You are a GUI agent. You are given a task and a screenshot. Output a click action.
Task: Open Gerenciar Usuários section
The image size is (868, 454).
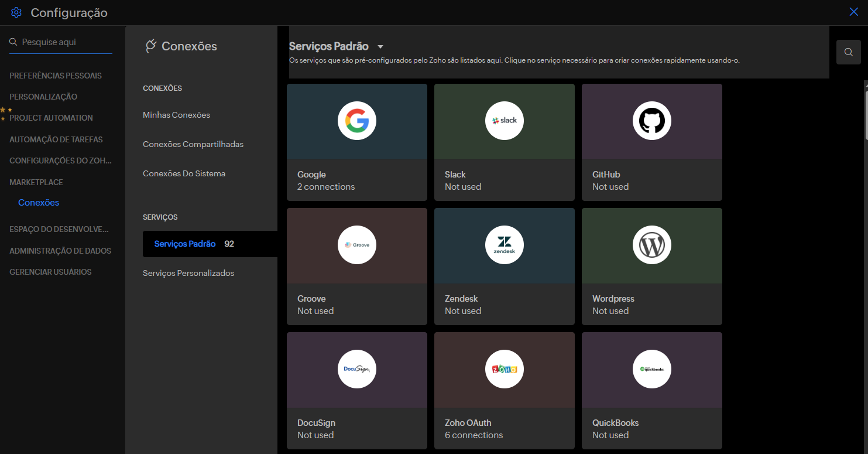coord(50,272)
